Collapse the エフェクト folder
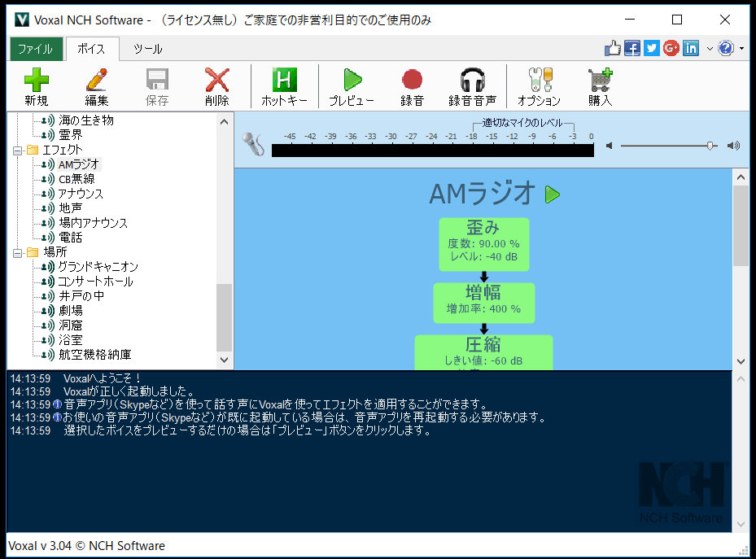Screen dimensions: 756x559 (x=17, y=151)
